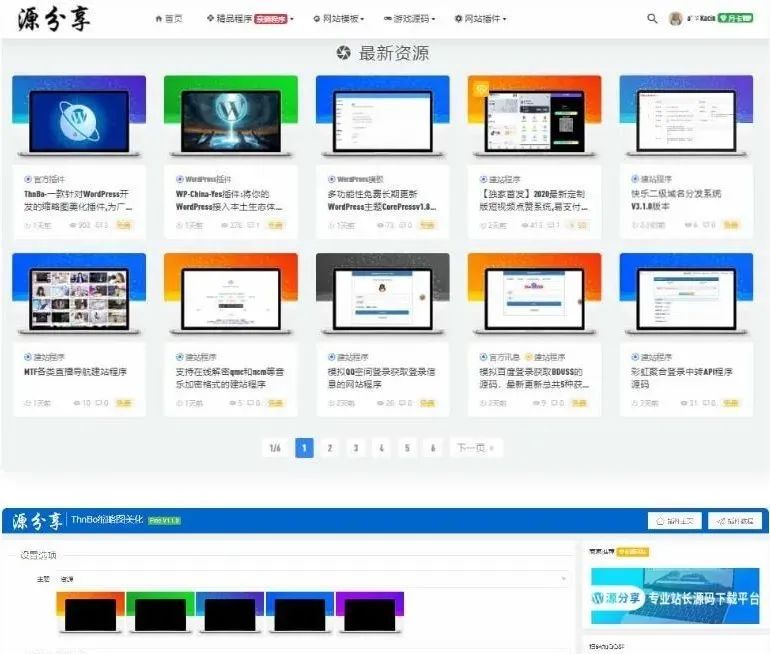Open the search magnifier icon in header
The width and height of the screenshot is (770, 654).
pyautogui.click(x=652, y=19)
